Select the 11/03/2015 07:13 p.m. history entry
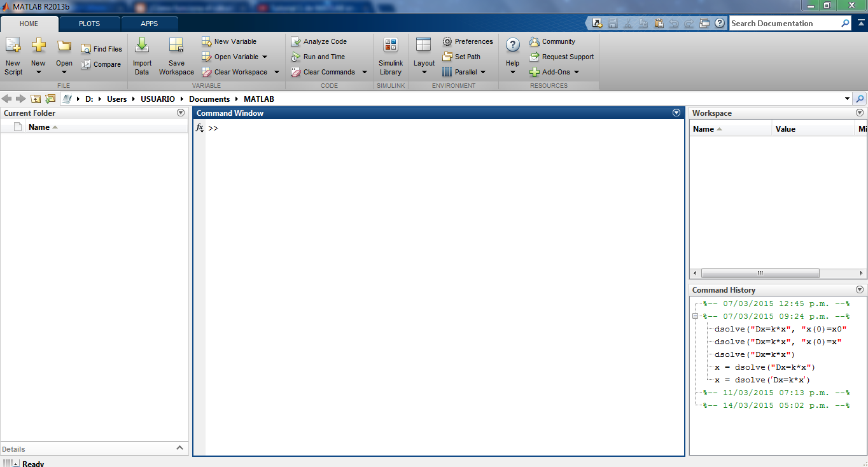The image size is (868, 467). coord(776,393)
